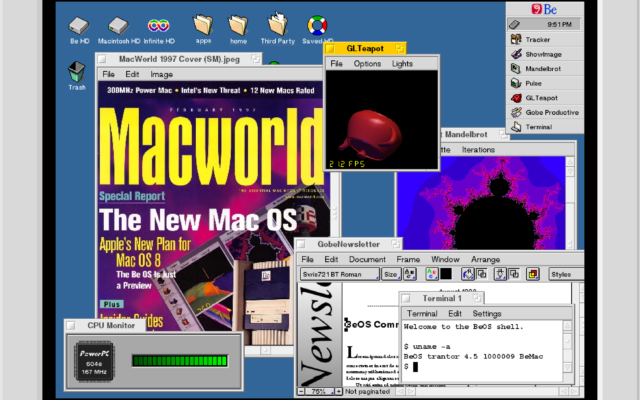
Task: Open Options menu in GLTeapot window
Action: pos(367,64)
